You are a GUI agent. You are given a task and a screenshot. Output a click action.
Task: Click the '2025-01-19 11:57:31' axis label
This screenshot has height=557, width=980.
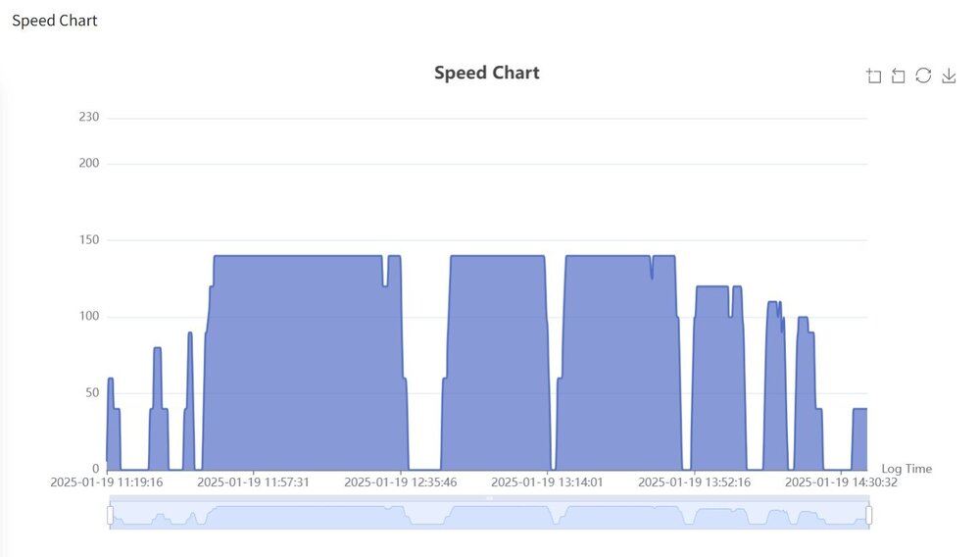253,482
